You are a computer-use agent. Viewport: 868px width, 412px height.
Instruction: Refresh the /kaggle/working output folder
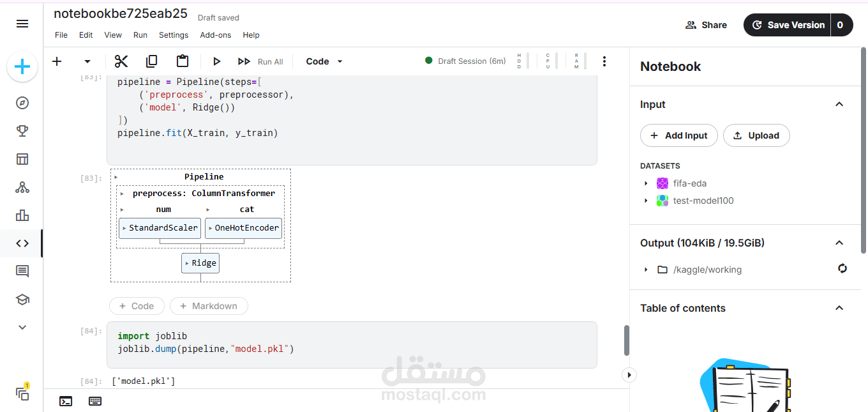pos(842,269)
